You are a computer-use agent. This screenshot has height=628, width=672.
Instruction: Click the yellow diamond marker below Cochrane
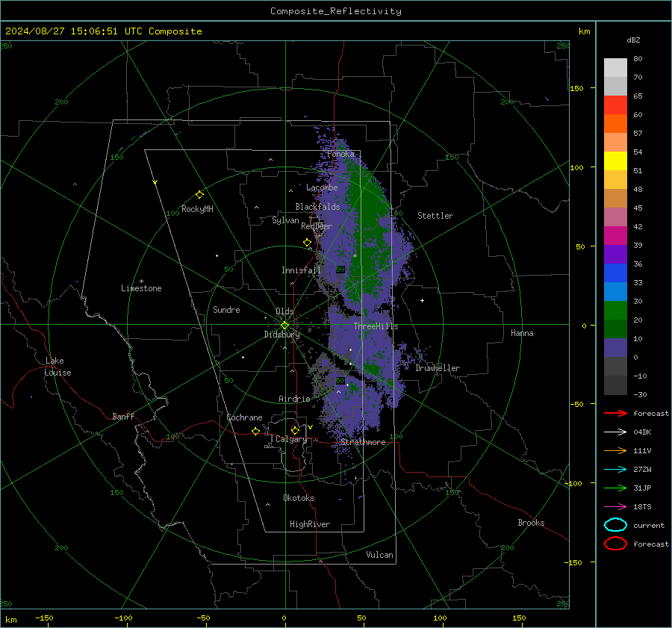[255, 432]
